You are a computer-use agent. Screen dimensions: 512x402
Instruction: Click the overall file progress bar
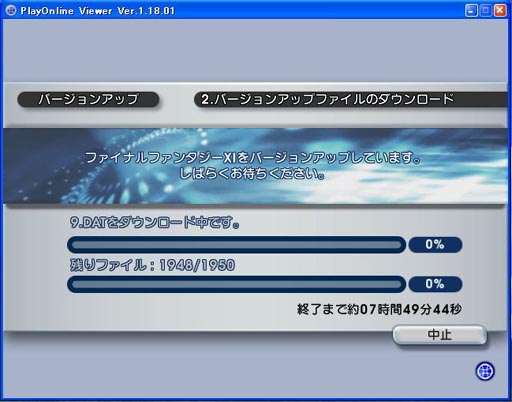coord(236,284)
